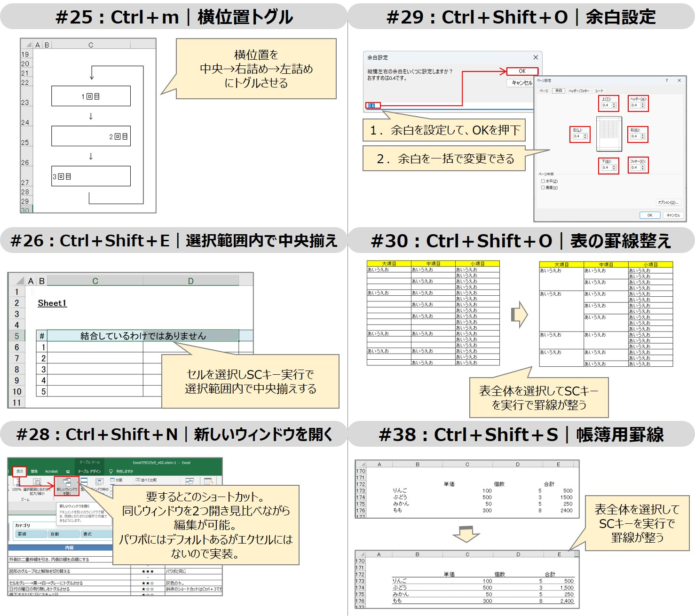
Task: Click the 何をしますか lightbulb search icon
Action: click(x=111, y=471)
